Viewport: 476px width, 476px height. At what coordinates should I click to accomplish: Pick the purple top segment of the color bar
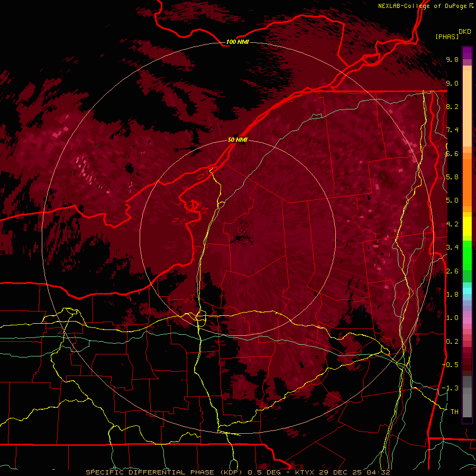(x=467, y=53)
